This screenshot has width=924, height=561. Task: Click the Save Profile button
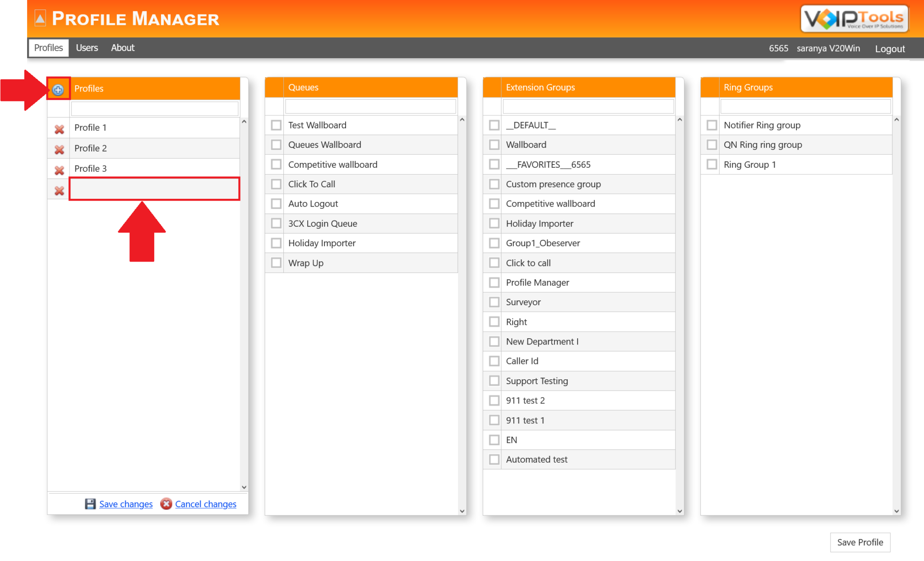pos(859,542)
